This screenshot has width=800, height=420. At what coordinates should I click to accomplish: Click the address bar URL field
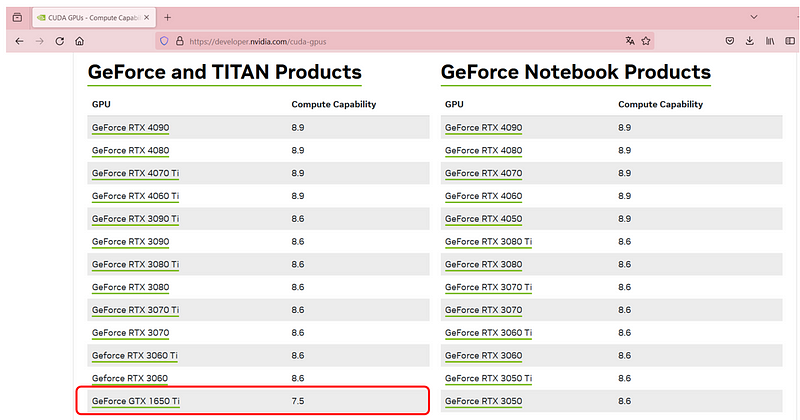(403, 41)
